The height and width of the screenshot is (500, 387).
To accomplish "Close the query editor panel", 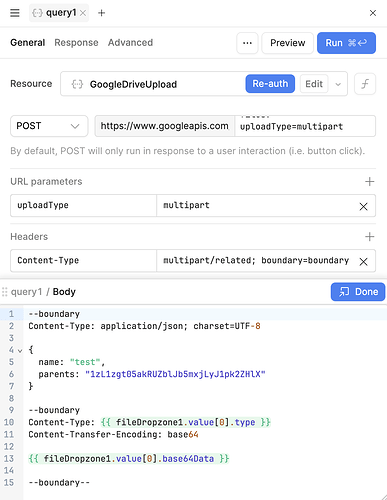I will (x=373, y=13).
